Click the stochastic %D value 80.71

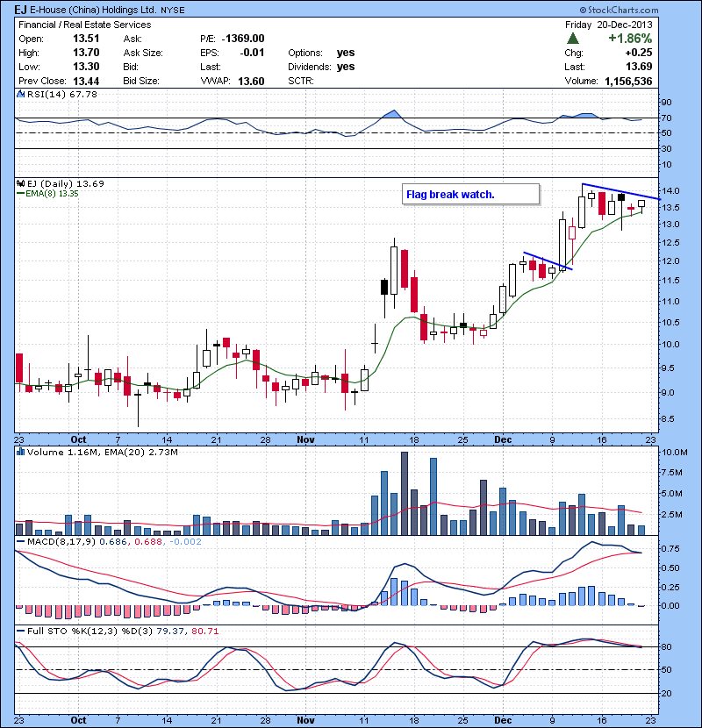[204, 631]
